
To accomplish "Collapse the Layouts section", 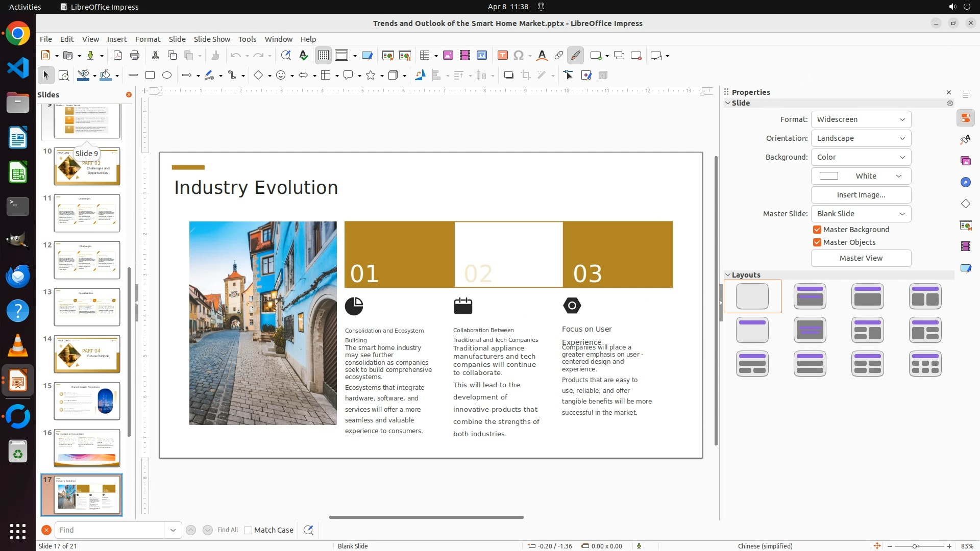I will click(x=728, y=275).
